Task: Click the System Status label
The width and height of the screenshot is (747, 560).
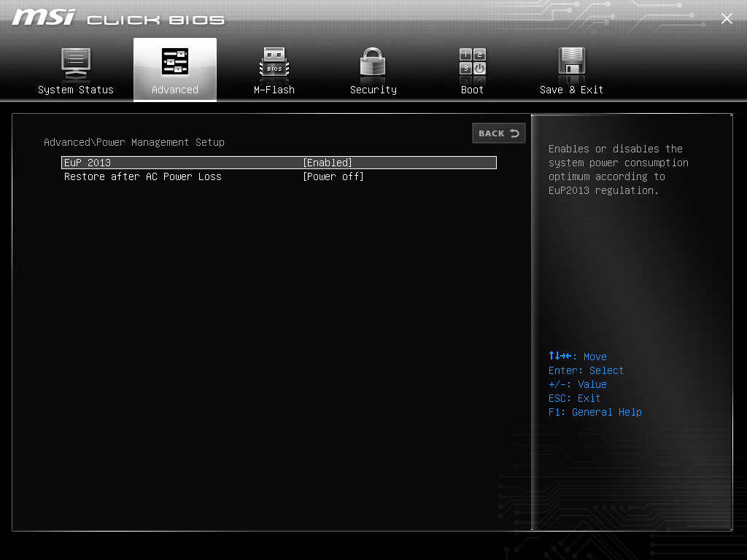Action: (76, 90)
